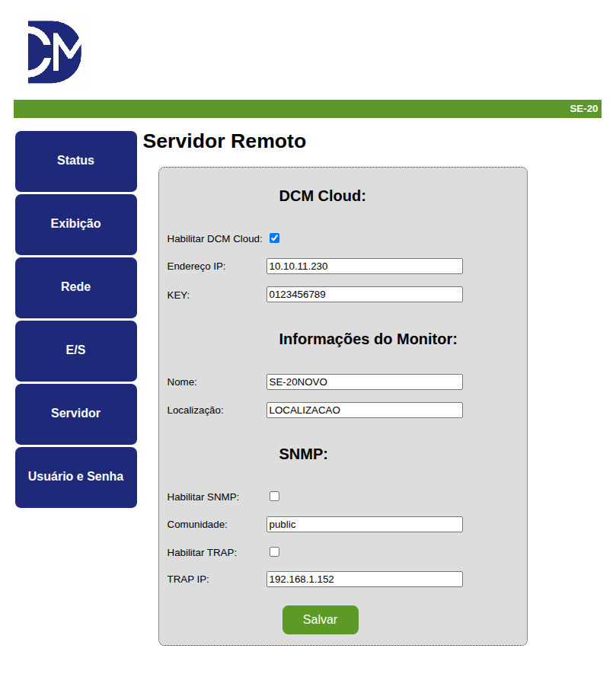616x674 pixels.
Task: Navigate to the E/S page
Action: (x=75, y=350)
